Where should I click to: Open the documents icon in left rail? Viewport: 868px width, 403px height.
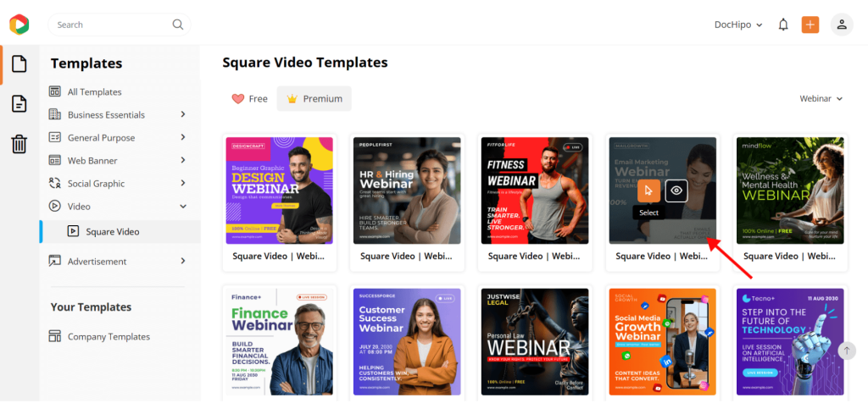click(19, 103)
